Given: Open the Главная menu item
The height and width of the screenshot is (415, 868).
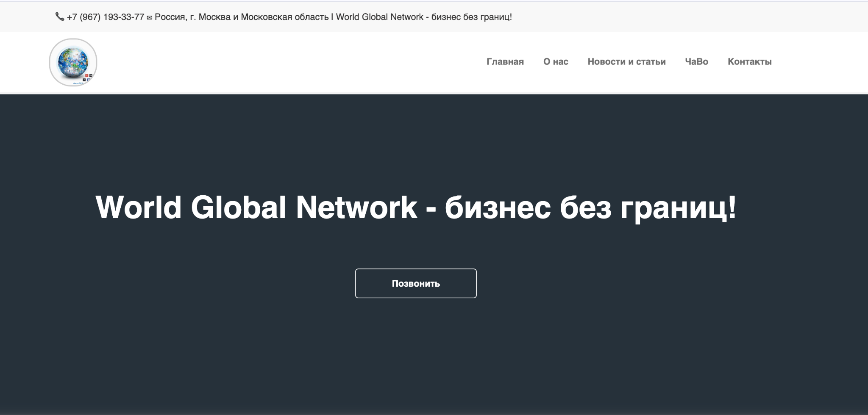Looking at the screenshot, I should [505, 62].
